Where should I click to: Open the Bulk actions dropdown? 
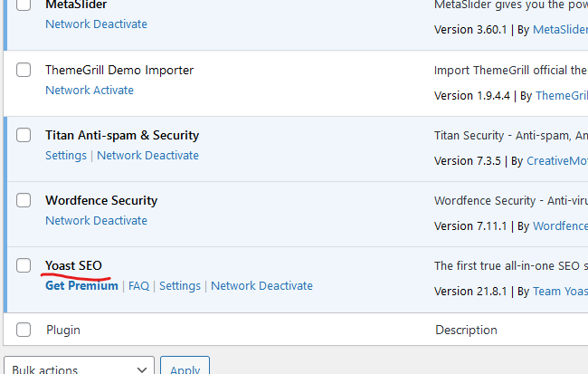pyautogui.click(x=79, y=366)
